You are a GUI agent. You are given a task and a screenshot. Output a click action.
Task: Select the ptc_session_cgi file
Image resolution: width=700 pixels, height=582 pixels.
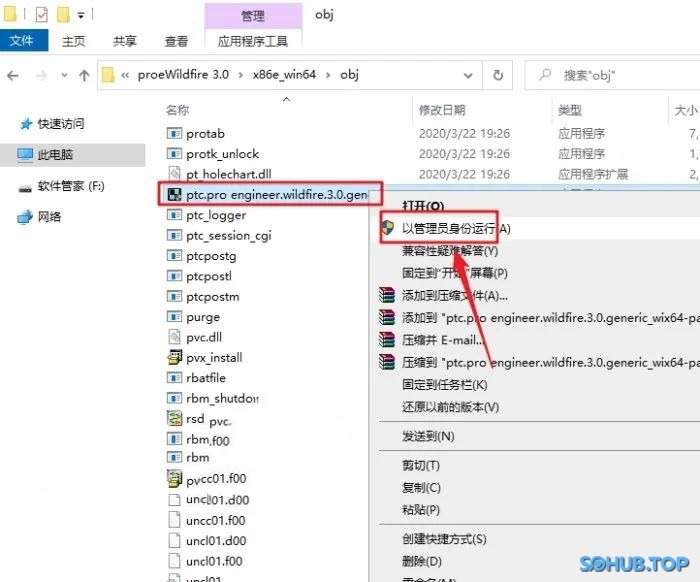pos(229,236)
